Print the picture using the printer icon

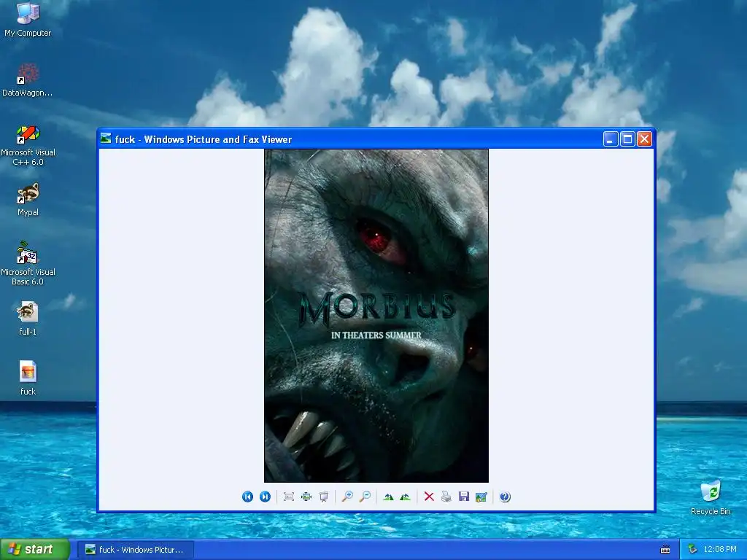click(x=446, y=497)
